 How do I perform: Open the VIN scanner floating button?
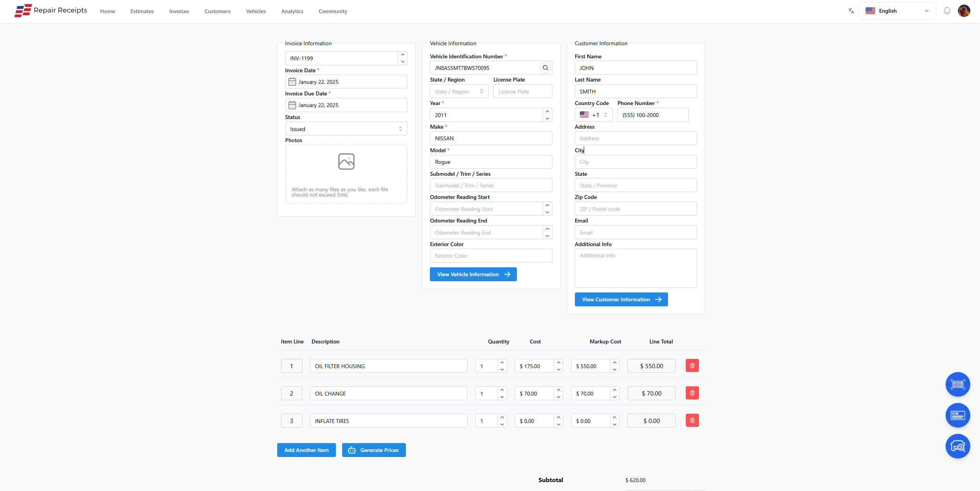958,415
